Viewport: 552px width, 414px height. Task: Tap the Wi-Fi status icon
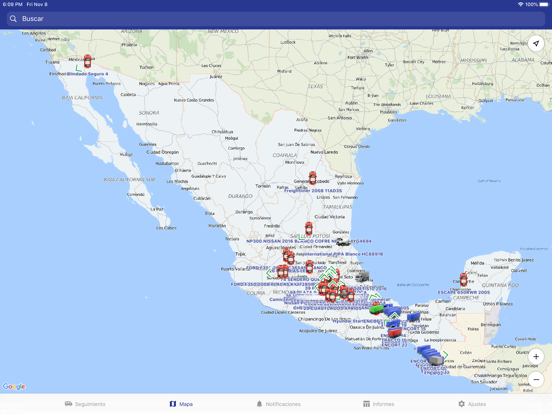pyautogui.click(x=520, y=4)
